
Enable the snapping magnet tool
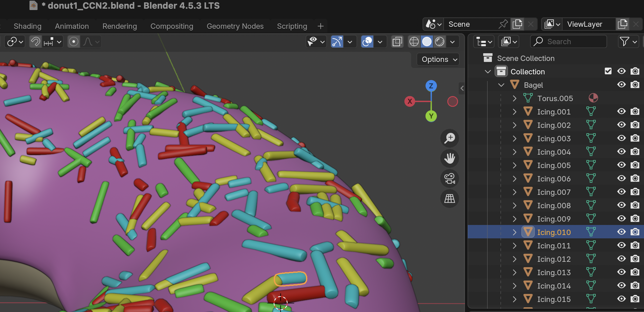35,42
